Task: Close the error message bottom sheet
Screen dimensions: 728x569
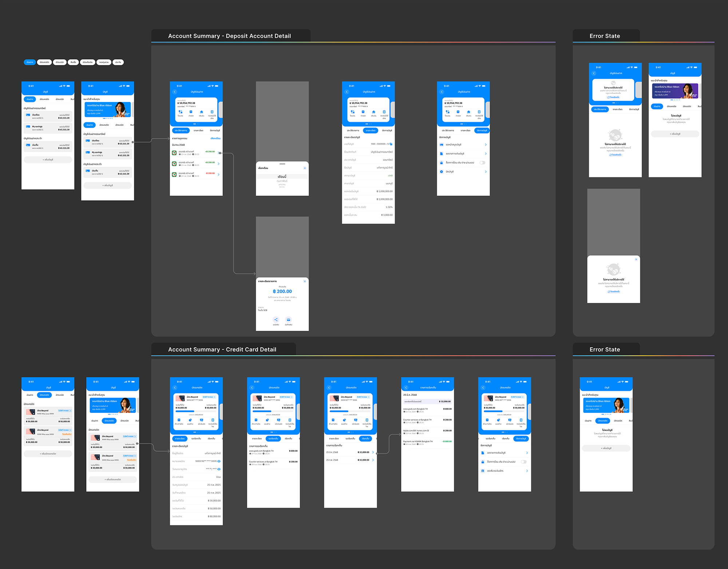Action: click(636, 259)
